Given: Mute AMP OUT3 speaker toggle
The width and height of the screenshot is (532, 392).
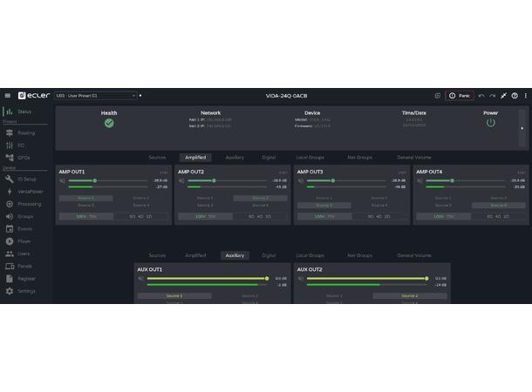Looking at the screenshot, I should (x=301, y=180).
